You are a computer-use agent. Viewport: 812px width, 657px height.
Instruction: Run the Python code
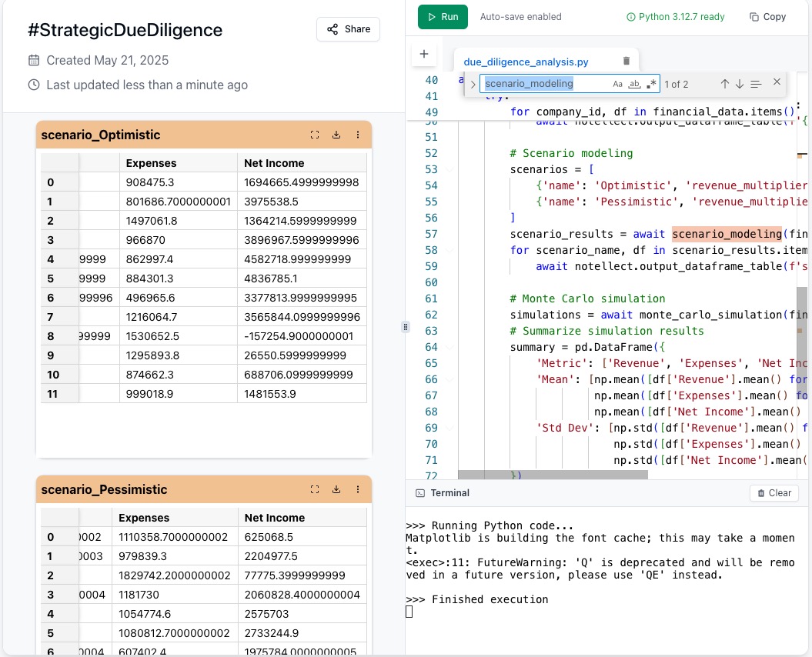coord(443,17)
